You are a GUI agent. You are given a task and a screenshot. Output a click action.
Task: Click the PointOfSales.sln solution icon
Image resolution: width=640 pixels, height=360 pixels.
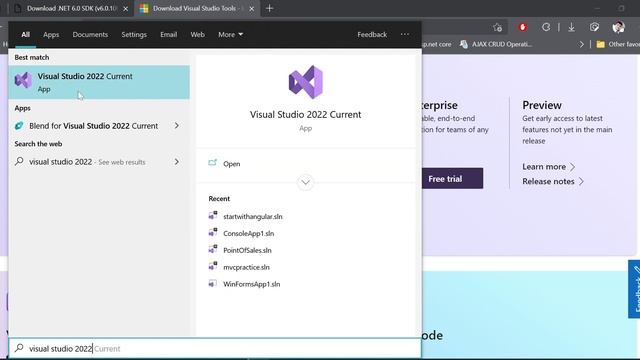click(x=213, y=250)
